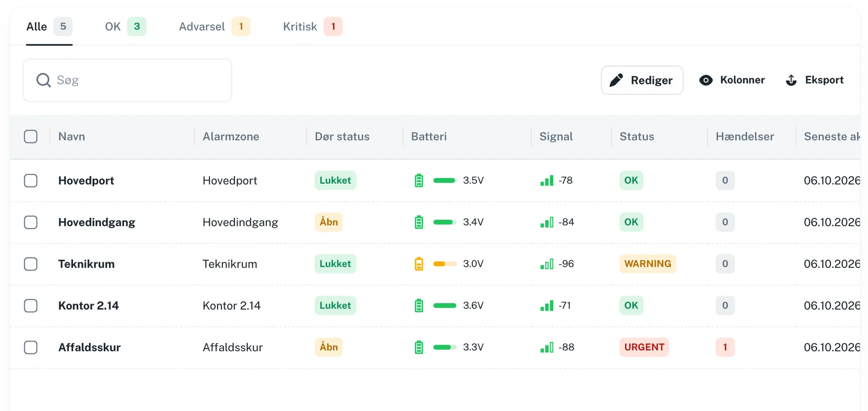Click the red event count for Affaldsskur
This screenshot has width=868, height=411.
pos(725,348)
